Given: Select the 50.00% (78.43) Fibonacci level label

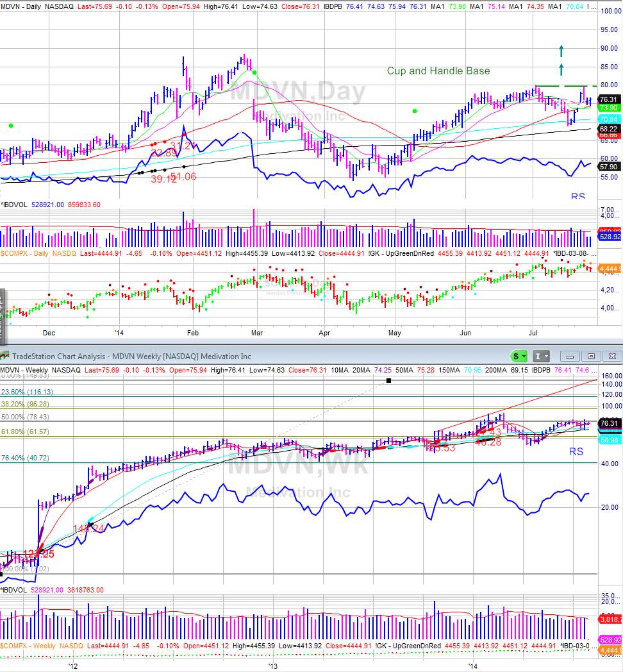Looking at the screenshot, I should (x=25, y=417).
